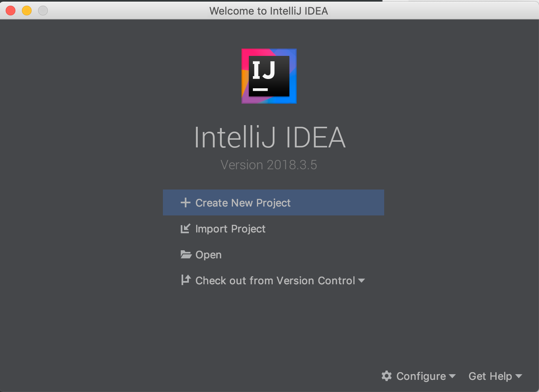Click the Configure gear icon
The image size is (539, 392).
pos(387,376)
